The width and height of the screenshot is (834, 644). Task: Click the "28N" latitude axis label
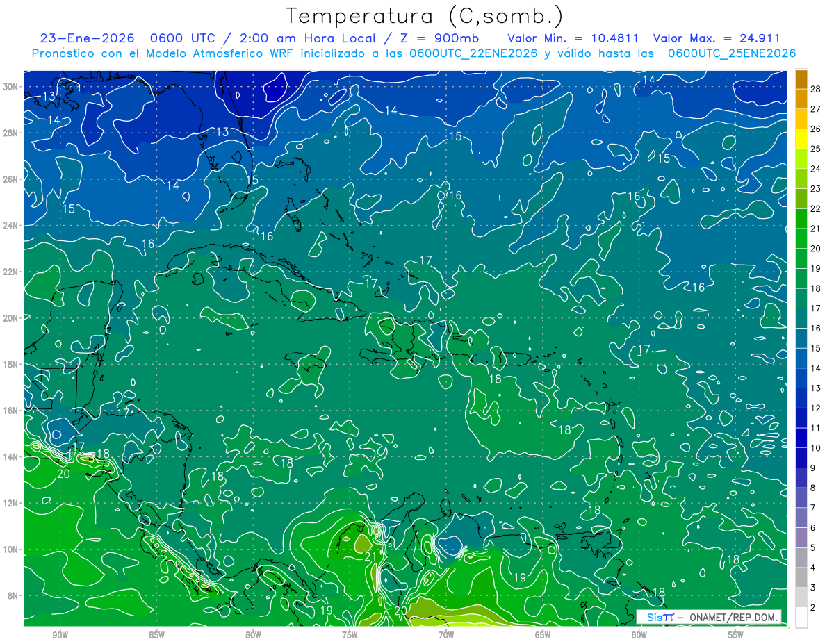(10, 133)
